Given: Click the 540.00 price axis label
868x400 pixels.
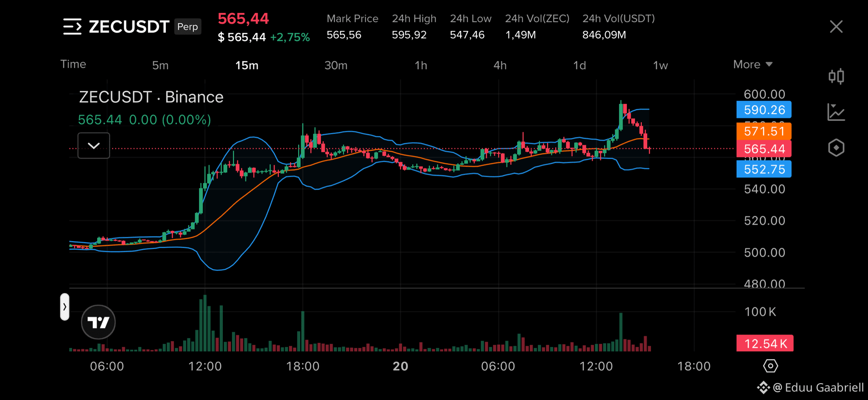Looking at the screenshot, I should [765, 189].
